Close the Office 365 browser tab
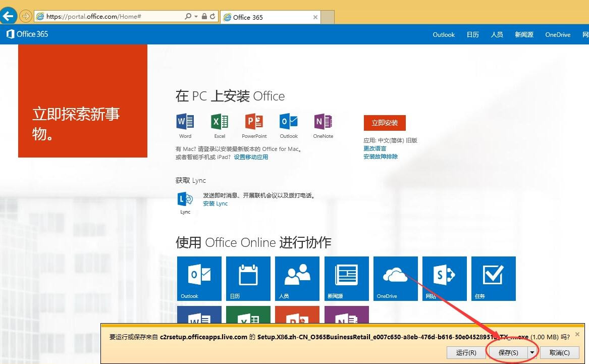 click(x=315, y=17)
